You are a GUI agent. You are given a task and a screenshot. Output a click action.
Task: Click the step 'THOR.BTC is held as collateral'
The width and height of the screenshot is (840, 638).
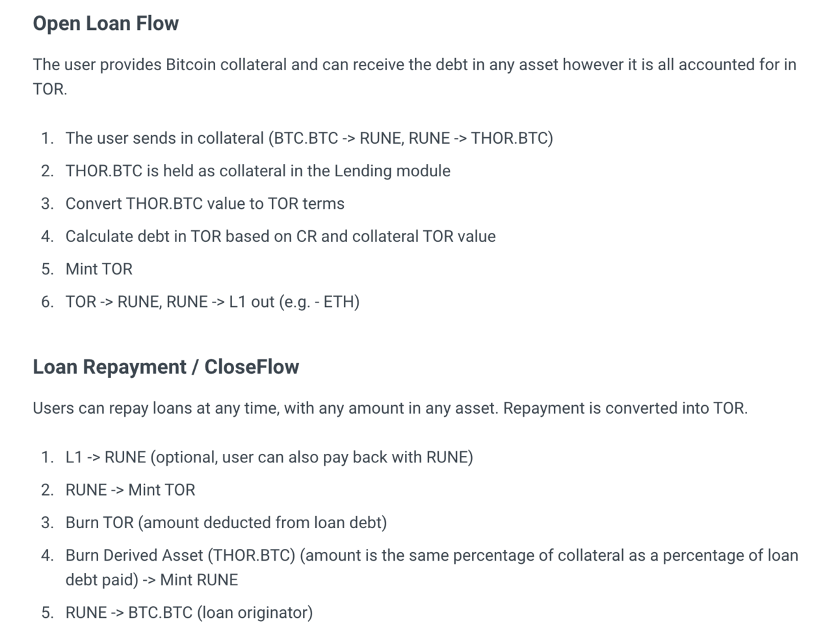point(257,171)
